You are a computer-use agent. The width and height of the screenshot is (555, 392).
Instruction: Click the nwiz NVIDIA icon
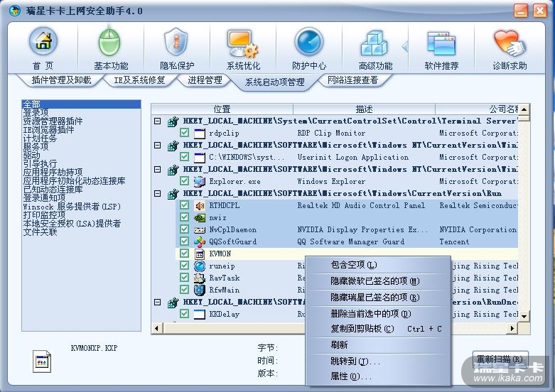200,217
